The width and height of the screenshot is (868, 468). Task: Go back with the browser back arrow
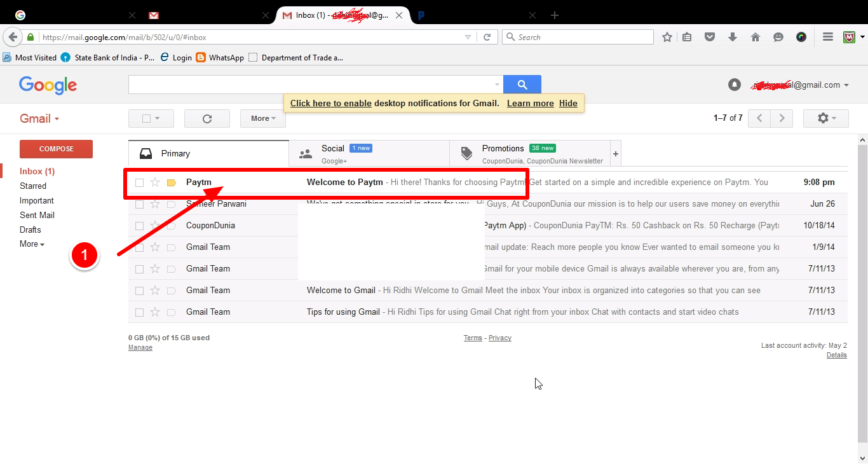12,37
